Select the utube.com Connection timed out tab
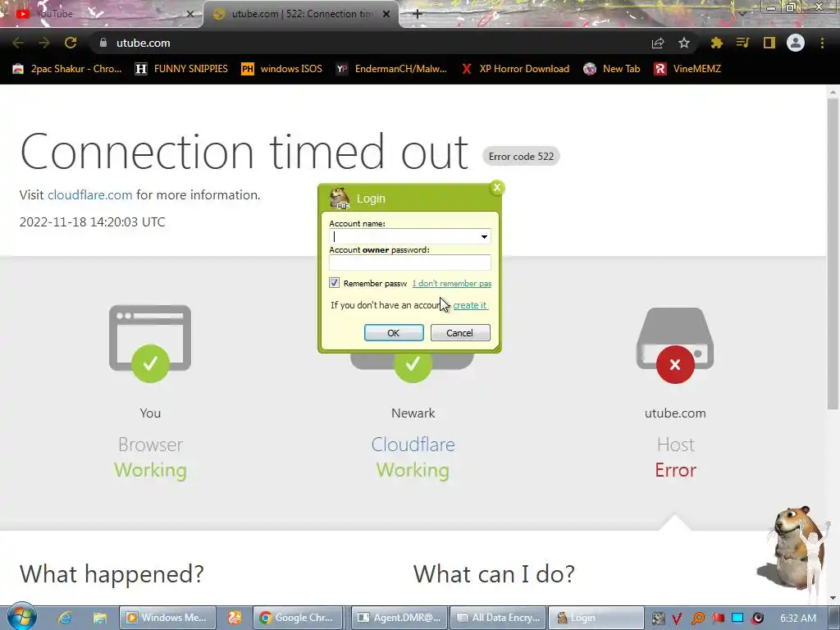The height and width of the screenshot is (630, 840). (x=300, y=14)
